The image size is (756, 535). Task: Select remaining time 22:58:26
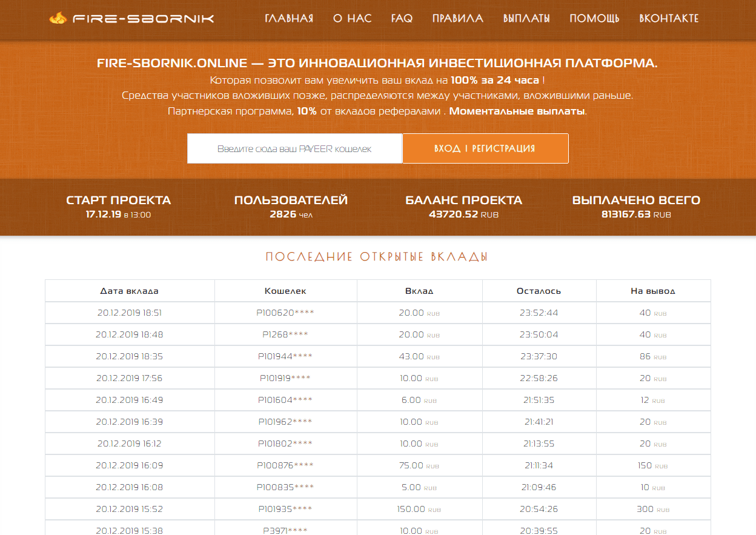[539, 378]
